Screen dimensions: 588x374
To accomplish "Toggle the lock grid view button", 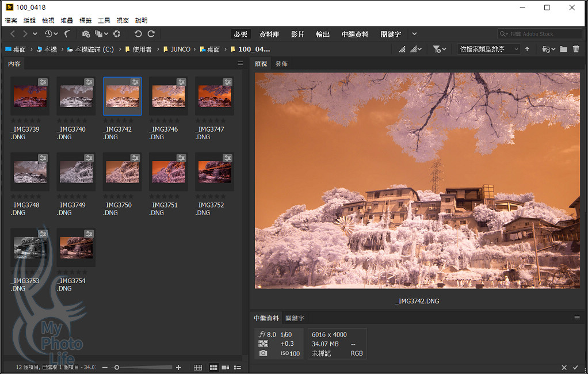I will 198,367.
